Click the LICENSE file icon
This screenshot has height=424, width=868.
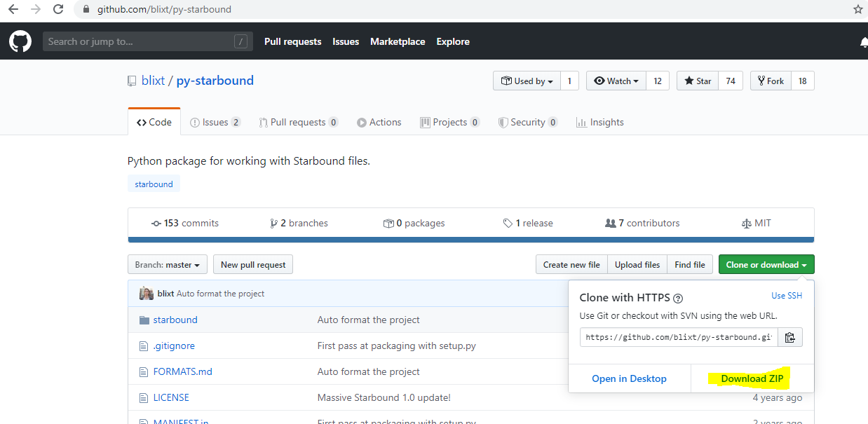coord(144,397)
